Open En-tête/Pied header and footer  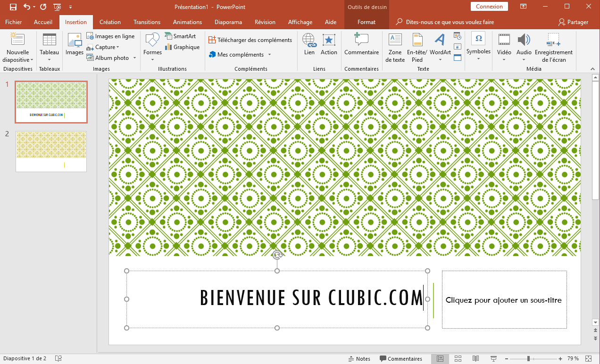tap(417, 48)
